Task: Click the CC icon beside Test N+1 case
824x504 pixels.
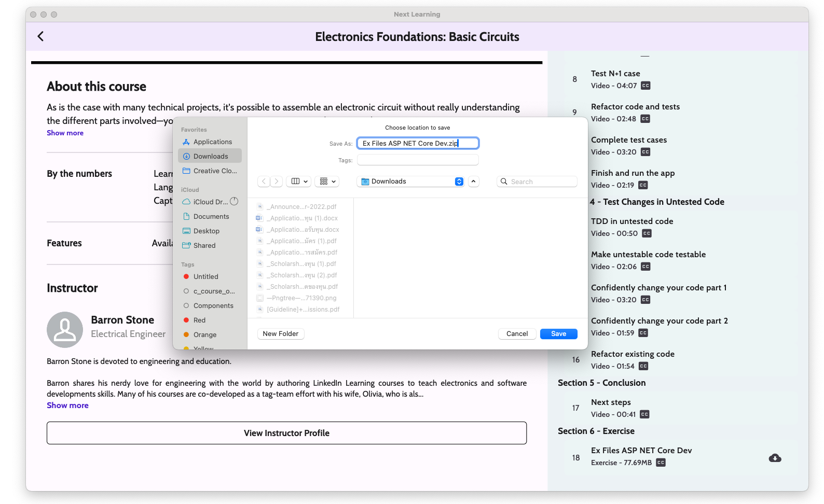Action: point(646,86)
